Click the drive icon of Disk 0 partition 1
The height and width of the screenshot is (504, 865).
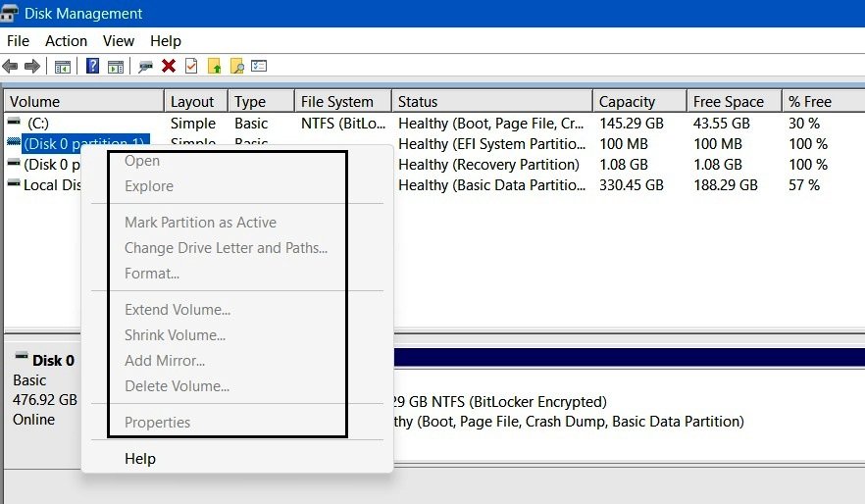[14, 142]
